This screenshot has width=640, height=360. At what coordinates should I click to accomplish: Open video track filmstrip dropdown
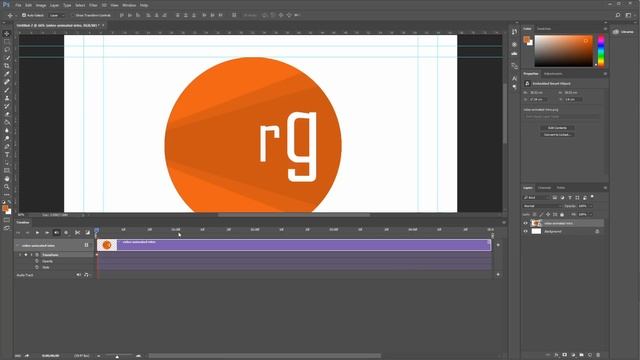(86, 245)
